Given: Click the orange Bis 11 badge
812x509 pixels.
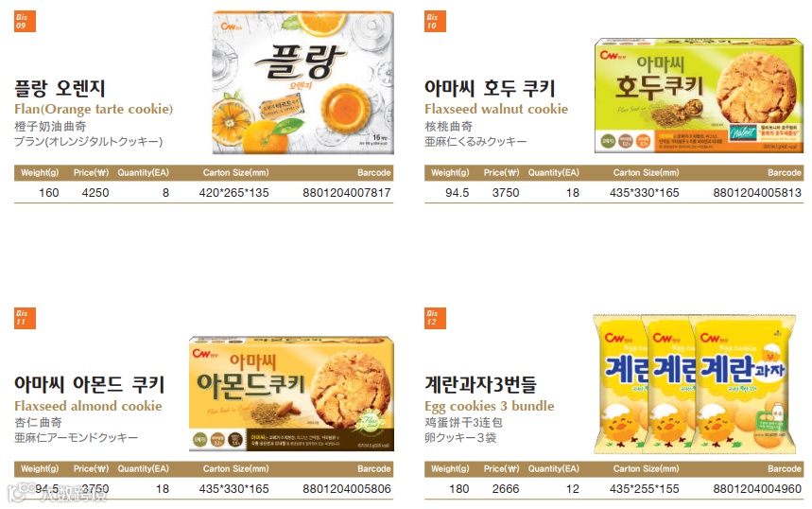Looking at the screenshot, I should click(25, 318).
